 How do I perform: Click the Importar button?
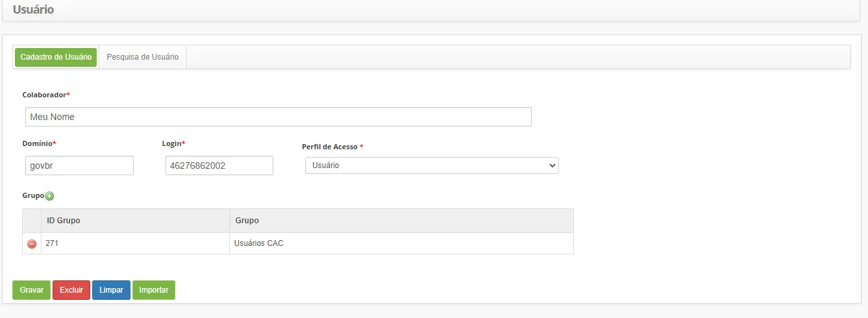[x=154, y=290]
